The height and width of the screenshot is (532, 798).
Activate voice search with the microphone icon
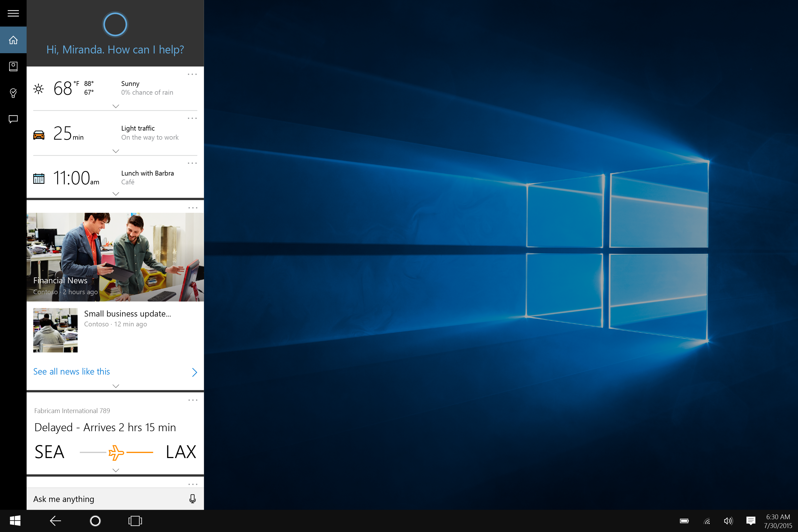pyautogui.click(x=192, y=499)
